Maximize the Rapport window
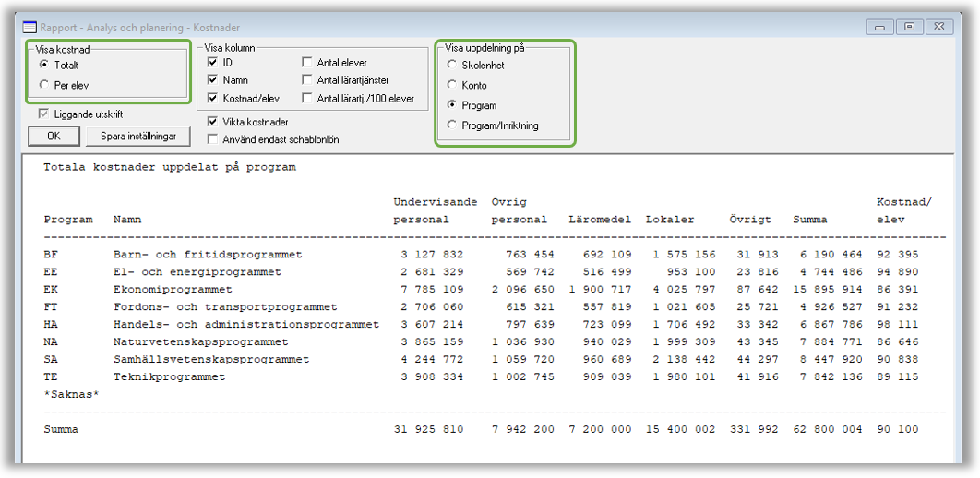This screenshot has width=980, height=478. pyautogui.click(x=909, y=27)
